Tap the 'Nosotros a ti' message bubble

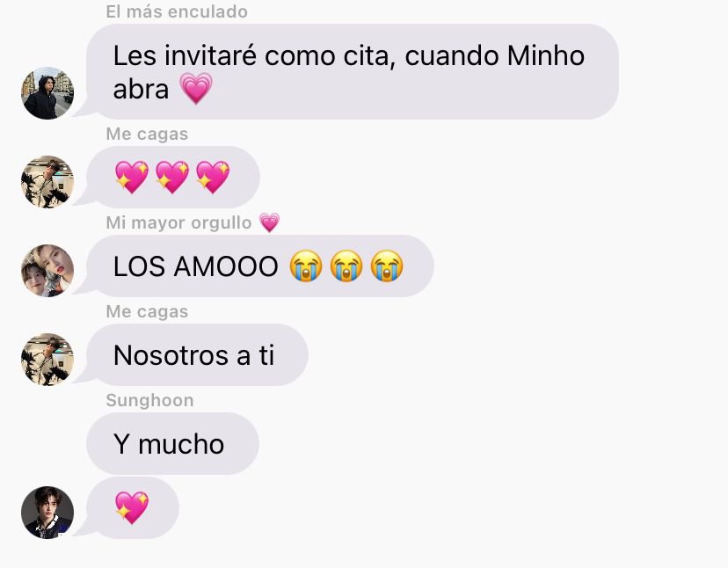pyautogui.click(x=197, y=354)
